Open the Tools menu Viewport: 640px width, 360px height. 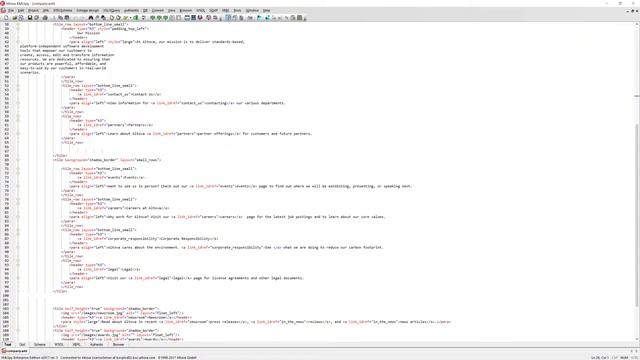(x=237, y=10)
